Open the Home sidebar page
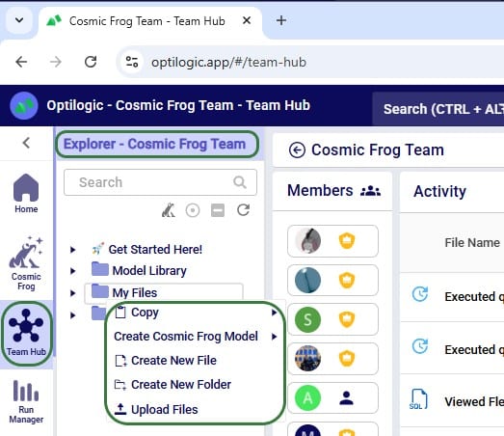 point(26,193)
